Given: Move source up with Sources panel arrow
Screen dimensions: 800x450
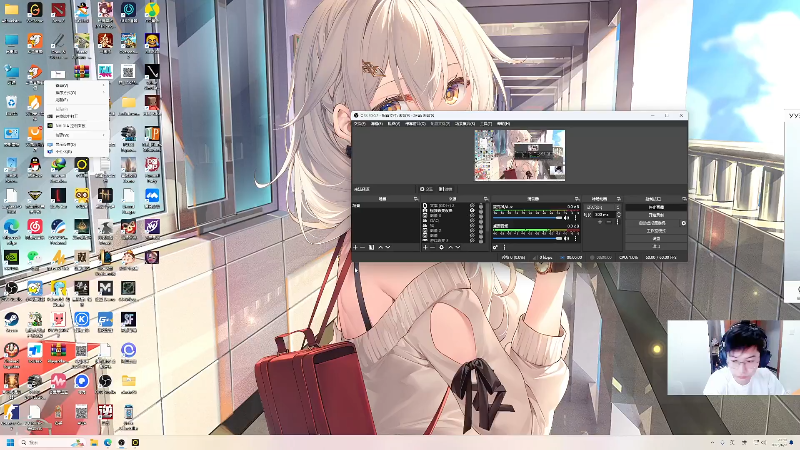Looking at the screenshot, I should tap(451, 247).
